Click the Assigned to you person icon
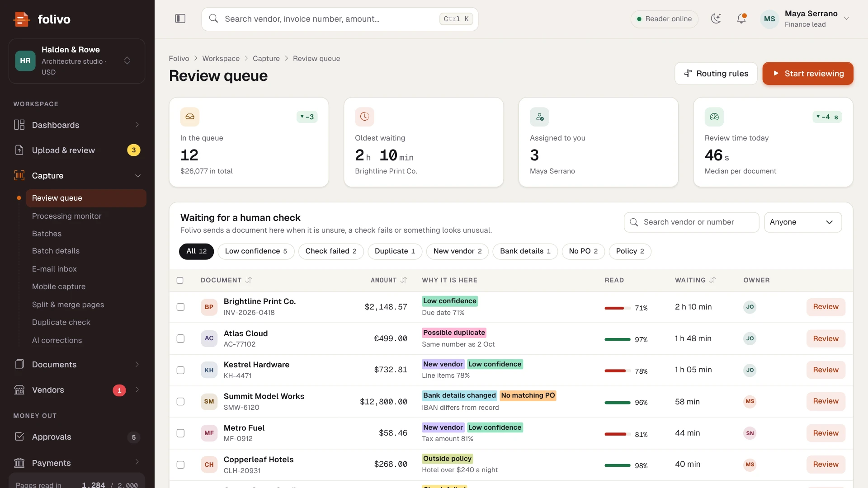The image size is (868, 488). tap(539, 117)
